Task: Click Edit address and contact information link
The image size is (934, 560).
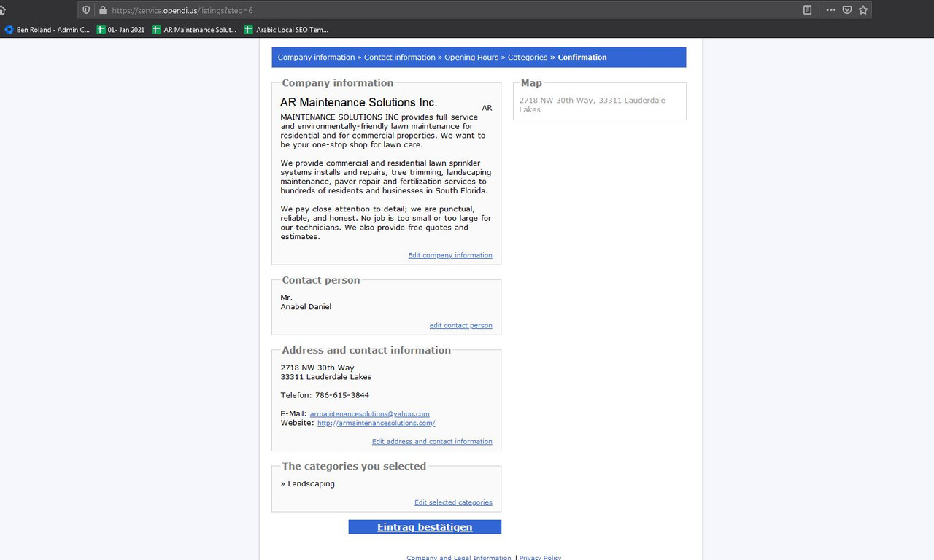Action: pos(432,441)
